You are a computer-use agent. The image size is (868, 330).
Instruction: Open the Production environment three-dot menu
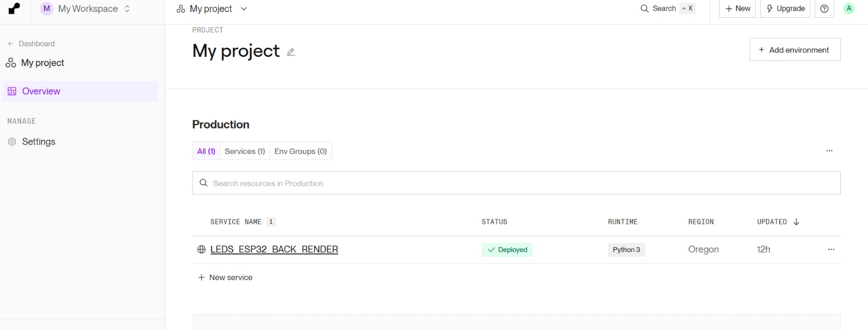[x=829, y=151]
